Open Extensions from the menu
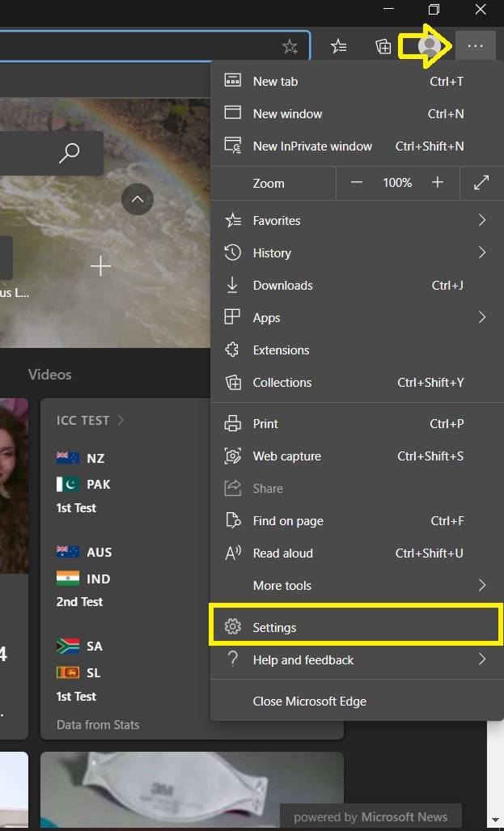 [x=356, y=350]
